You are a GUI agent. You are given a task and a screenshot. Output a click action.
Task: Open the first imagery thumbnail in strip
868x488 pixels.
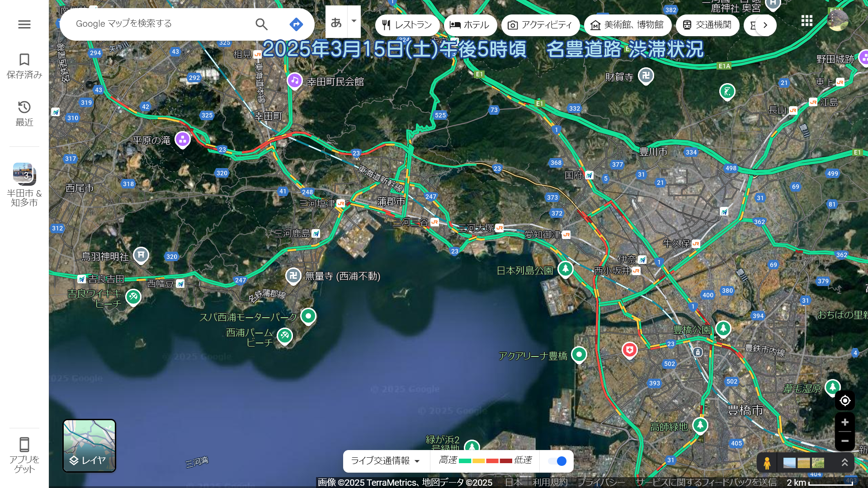789,463
